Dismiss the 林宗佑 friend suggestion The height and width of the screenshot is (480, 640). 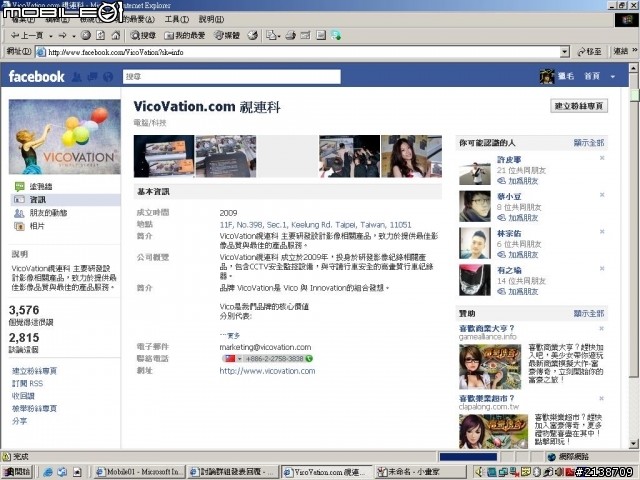(602, 232)
